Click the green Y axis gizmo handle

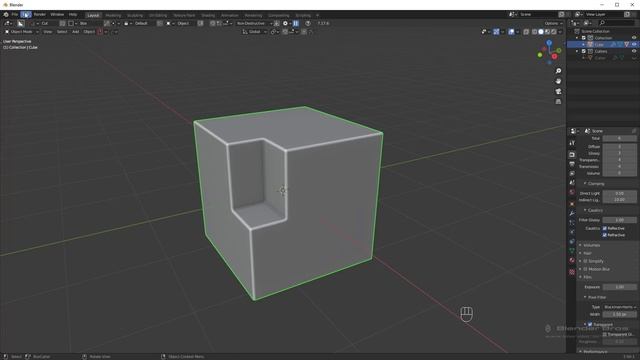[x=559, y=50]
